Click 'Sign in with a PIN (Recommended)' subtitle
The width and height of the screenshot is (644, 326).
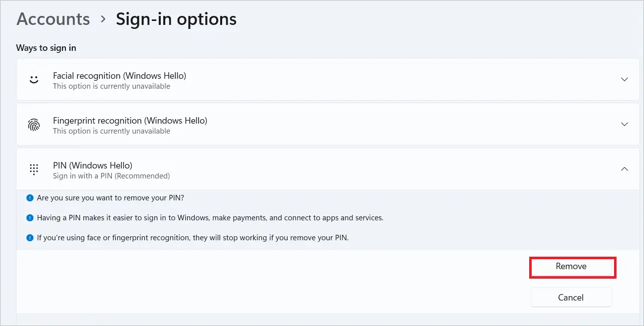click(111, 176)
